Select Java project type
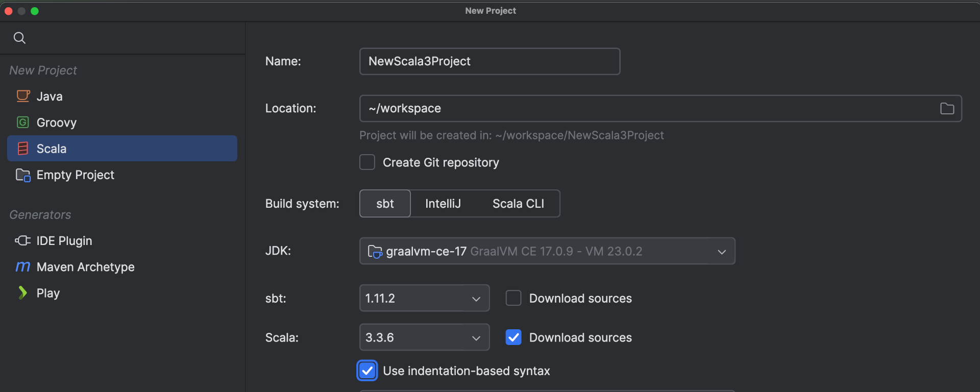 point(122,96)
